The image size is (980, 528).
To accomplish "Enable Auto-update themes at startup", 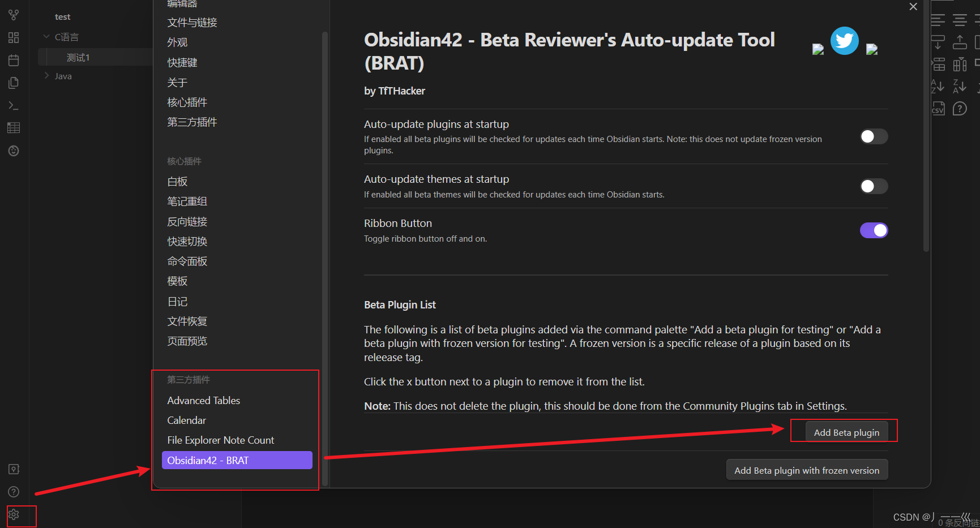I will 874,186.
